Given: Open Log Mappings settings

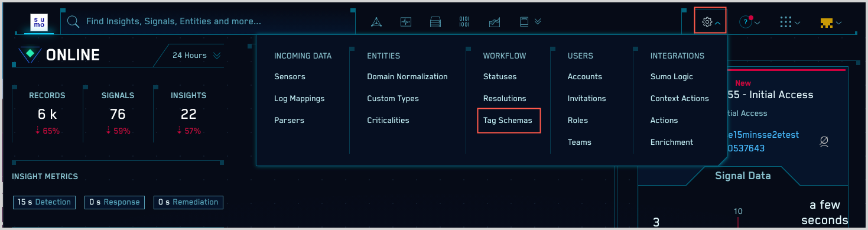Looking at the screenshot, I should coord(299,98).
